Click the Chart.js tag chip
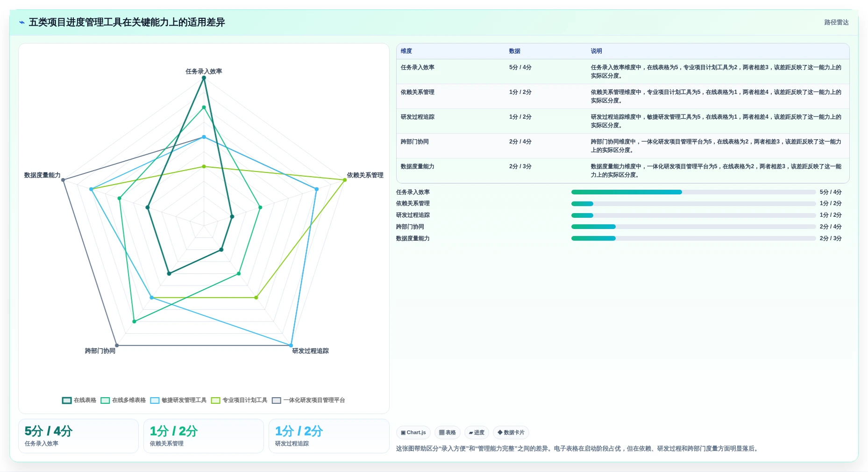 [413, 432]
